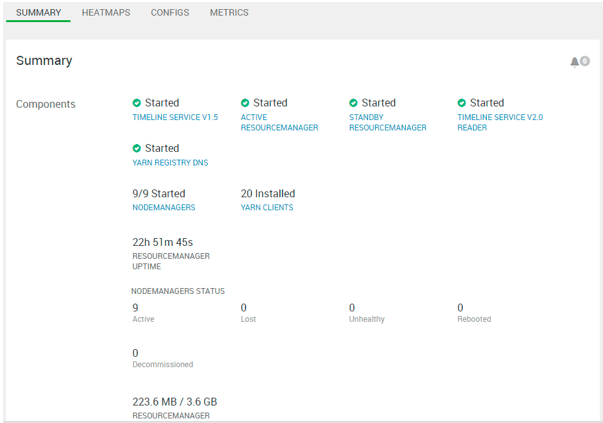The height and width of the screenshot is (423, 603).
Task: Click the Unhealthy nodemanagers count
Action: (x=352, y=308)
